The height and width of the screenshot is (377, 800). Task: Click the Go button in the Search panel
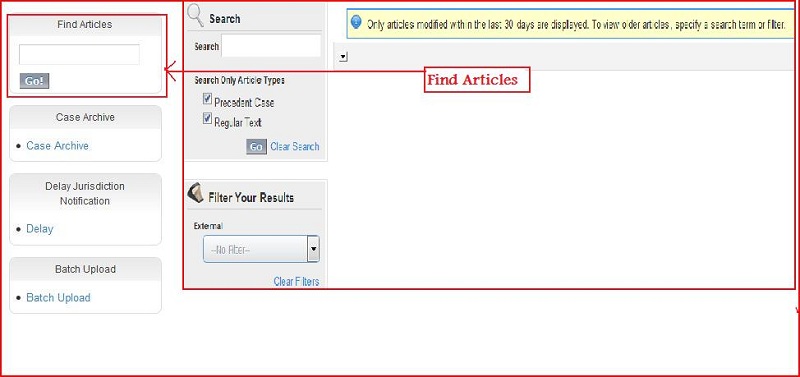[x=256, y=147]
